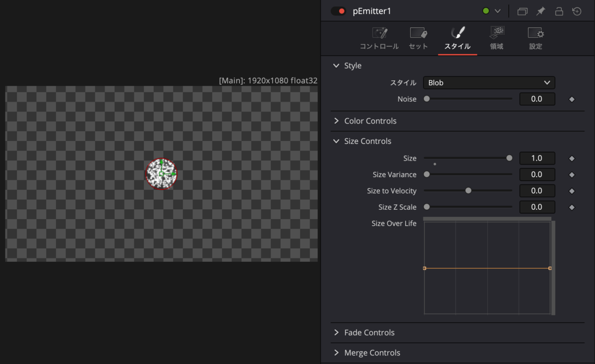Lock the pEmitter1 node controls
Screen dimensions: 595x364
tap(559, 11)
